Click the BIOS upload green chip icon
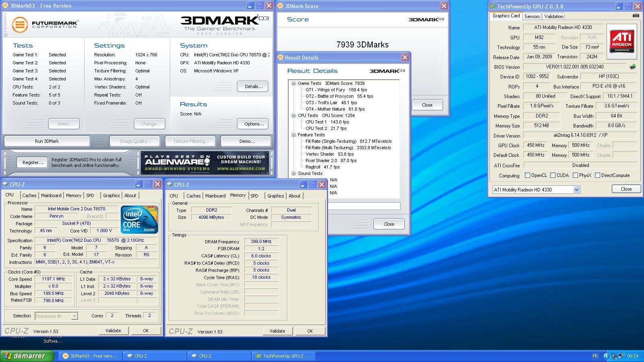The image size is (644, 362). pyautogui.click(x=633, y=67)
